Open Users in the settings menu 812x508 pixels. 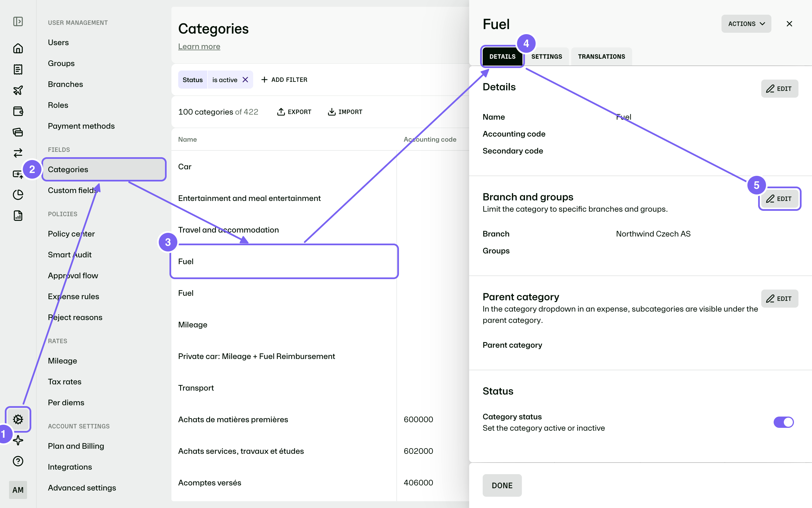(58, 42)
